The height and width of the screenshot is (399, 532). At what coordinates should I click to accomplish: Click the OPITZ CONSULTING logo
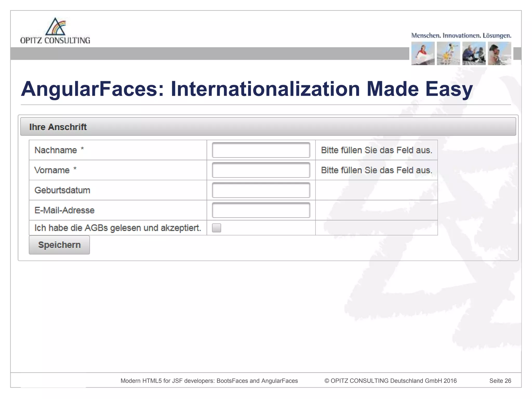coord(55,31)
